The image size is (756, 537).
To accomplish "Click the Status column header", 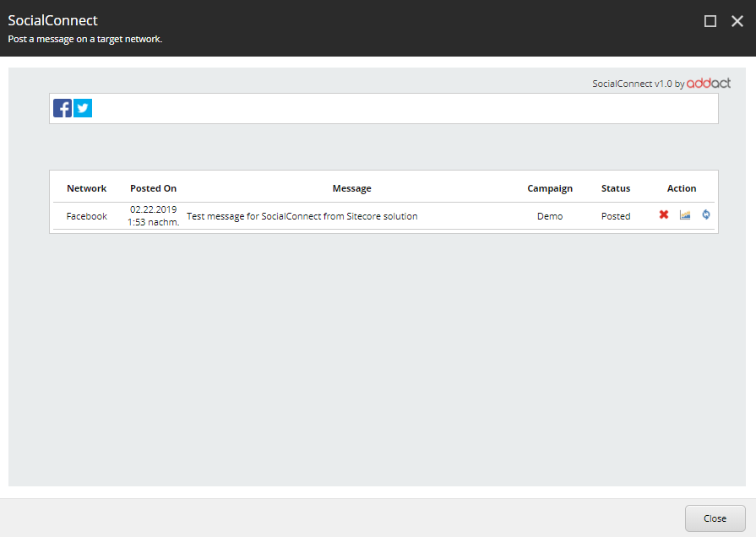I will click(616, 188).
